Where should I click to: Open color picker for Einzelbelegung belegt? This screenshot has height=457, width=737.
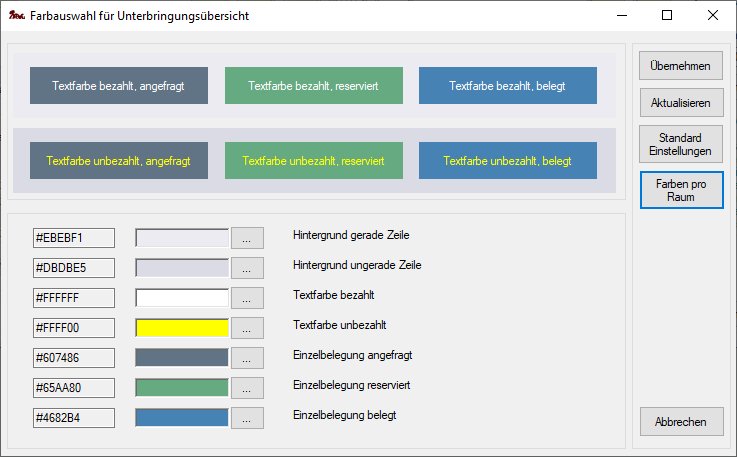point(247,418)
